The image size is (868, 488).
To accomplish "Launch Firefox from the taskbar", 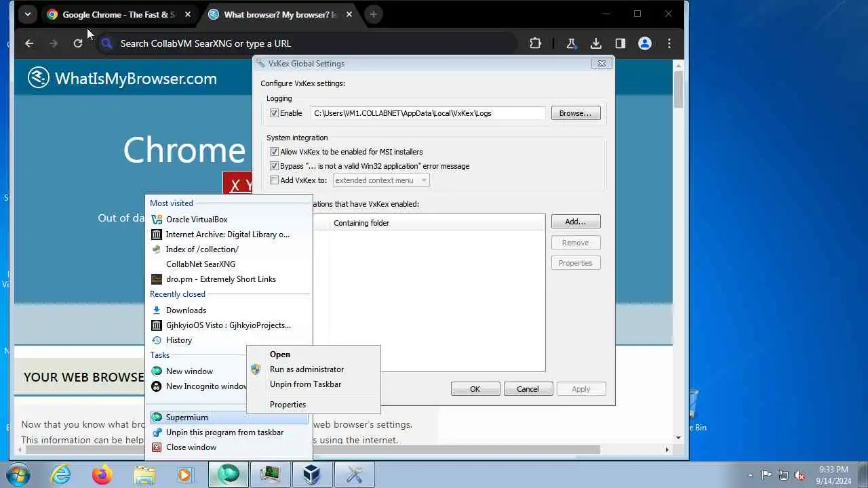I will click(x=102, y=474).
